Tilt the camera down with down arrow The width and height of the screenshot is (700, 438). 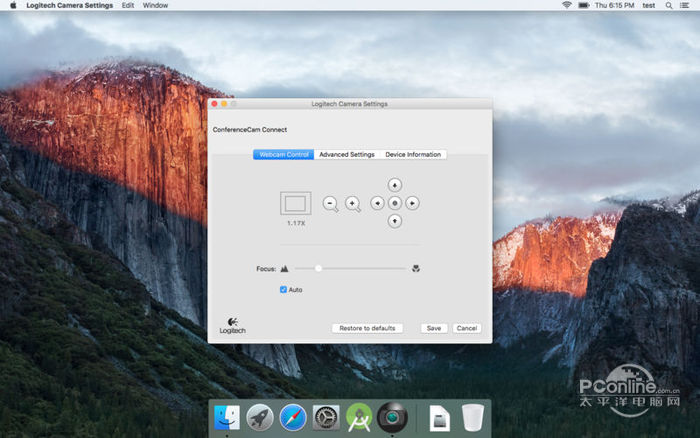(x=394, y=220)
